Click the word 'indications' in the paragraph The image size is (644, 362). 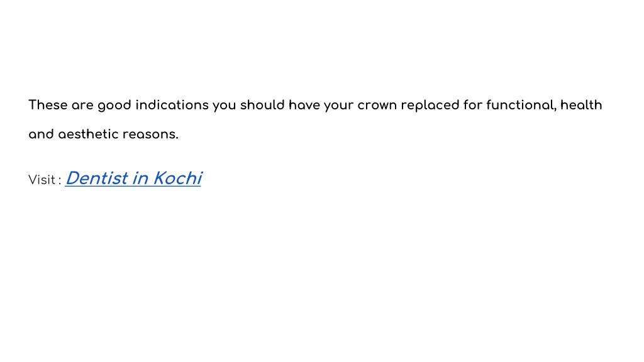[x=172, y=105]
